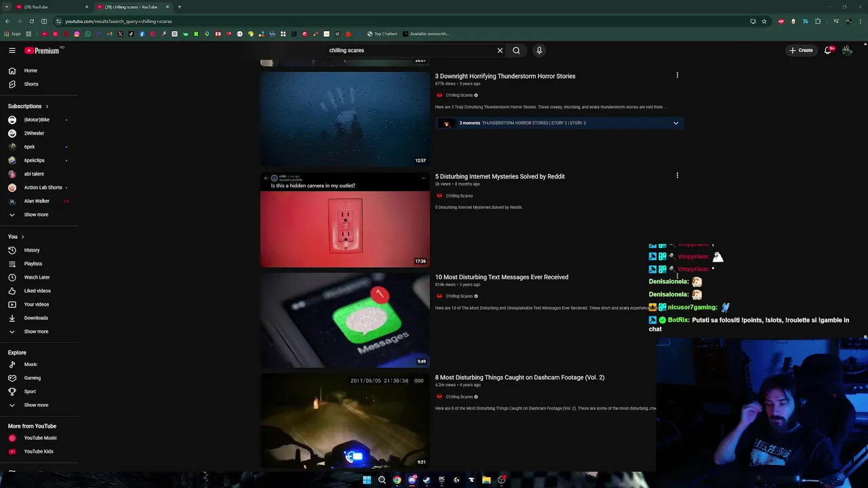The height and width of the screenshot is (488, 868).
Task: Open the Apps bookmark shortcut
Action: point(13,34)
